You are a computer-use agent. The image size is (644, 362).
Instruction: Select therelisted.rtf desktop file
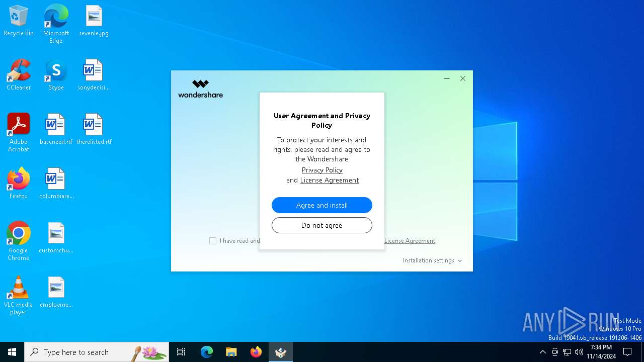pyautogui.click(x=94, y=129)
